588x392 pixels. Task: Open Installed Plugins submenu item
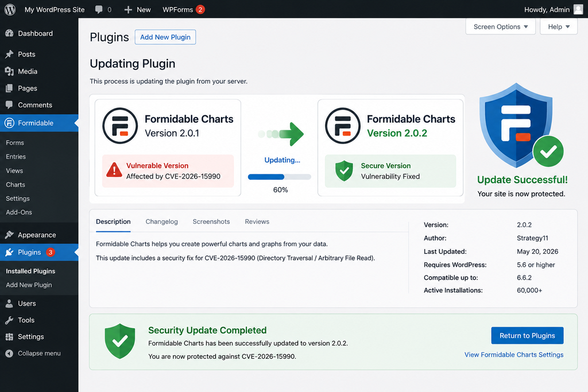click(30, 271)
